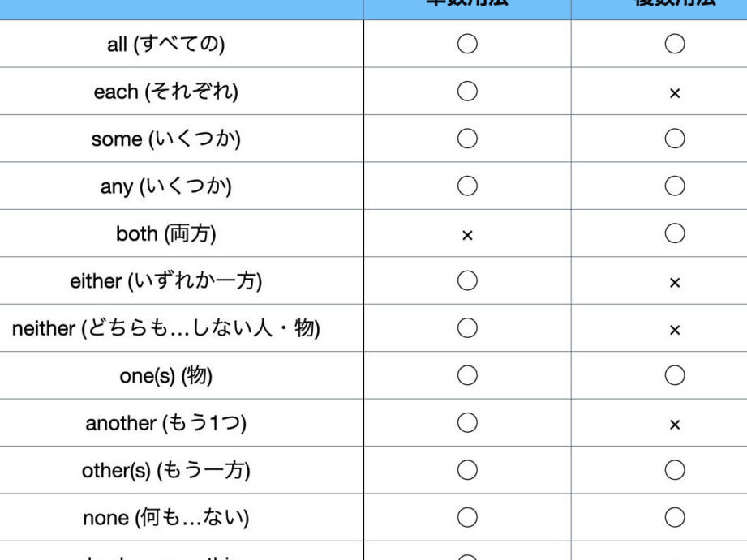Click the 'either (いずれか一方)' cell
747x560 pixels.
click(165, 281)
